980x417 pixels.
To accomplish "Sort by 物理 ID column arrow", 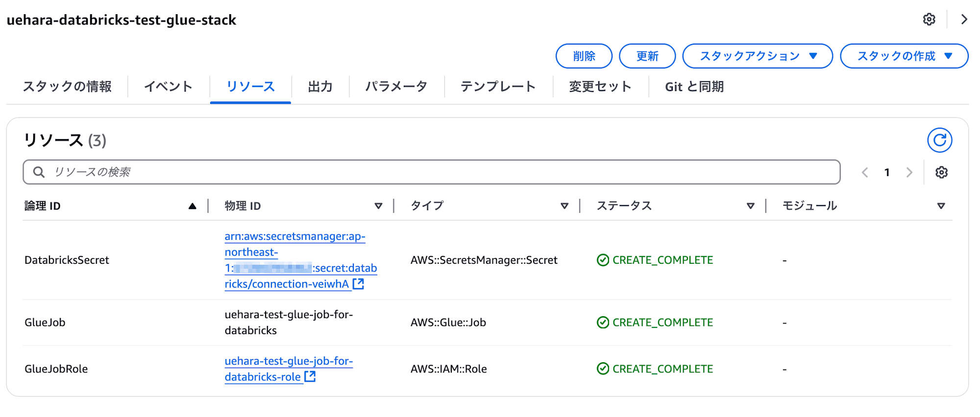I will (378, 206).
